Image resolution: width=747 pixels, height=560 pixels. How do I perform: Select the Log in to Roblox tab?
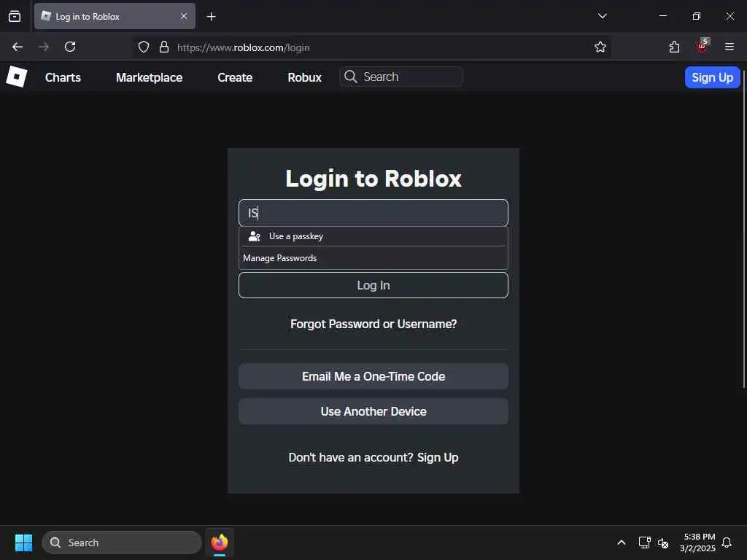point(115,17)
